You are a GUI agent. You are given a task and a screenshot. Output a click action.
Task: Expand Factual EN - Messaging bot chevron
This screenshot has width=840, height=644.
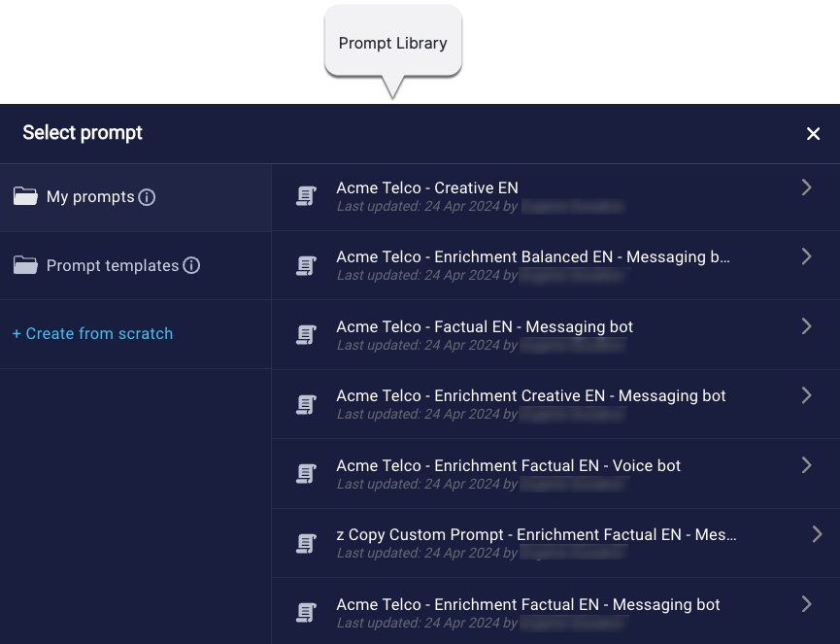pos(806,325)
